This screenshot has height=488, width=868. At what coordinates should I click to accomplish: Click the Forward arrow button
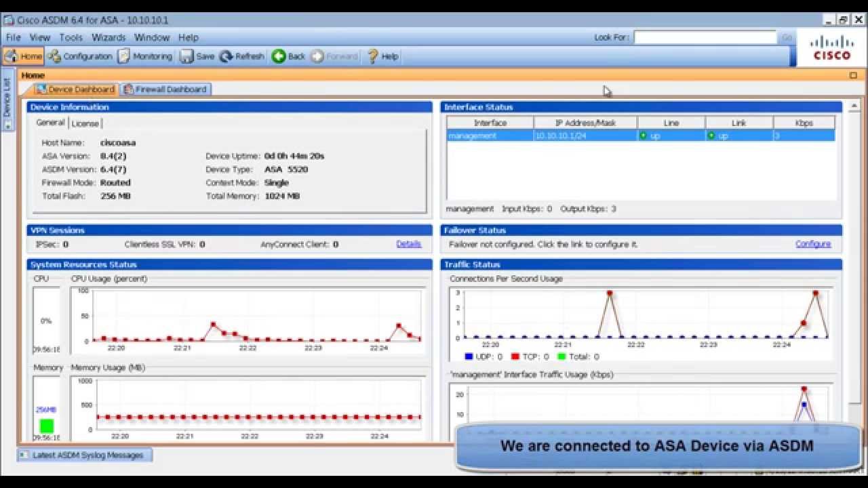pyautogui.click(x=334, y=56)
